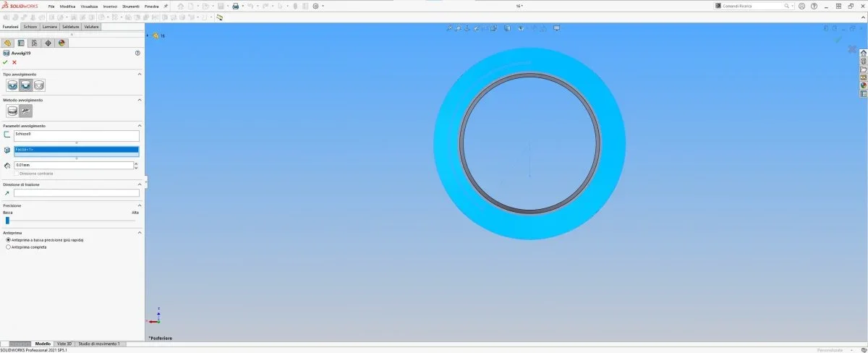
Task: Select the first wrap method icon
Action: click(12, 111)
